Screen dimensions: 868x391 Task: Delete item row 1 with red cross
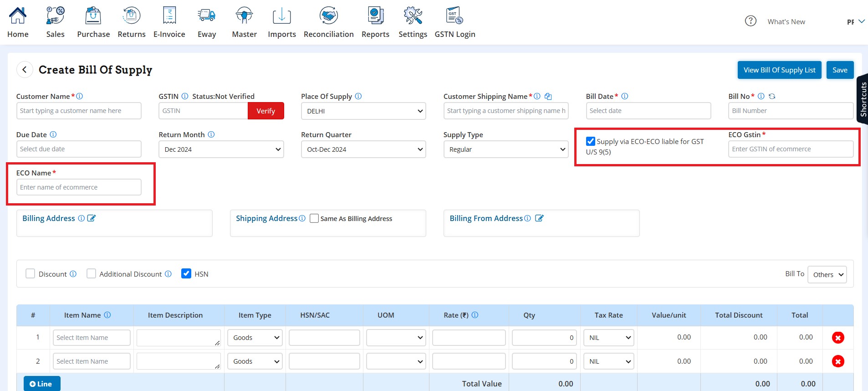pos(838,338)
